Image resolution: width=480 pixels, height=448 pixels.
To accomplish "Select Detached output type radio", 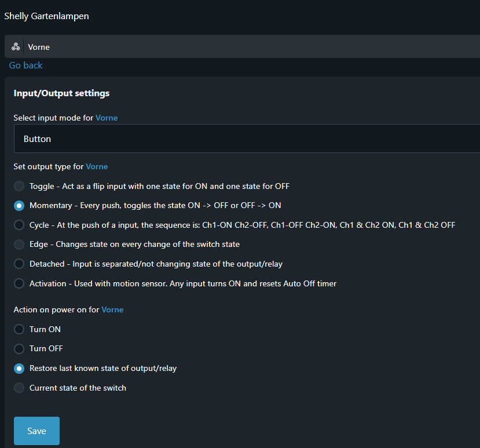I will pos(19,264).
